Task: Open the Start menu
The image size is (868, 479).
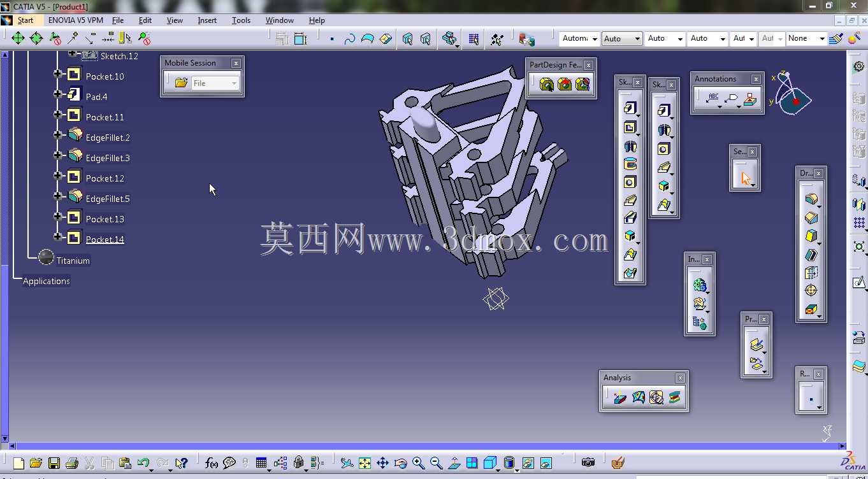Action: click(25, 20)
